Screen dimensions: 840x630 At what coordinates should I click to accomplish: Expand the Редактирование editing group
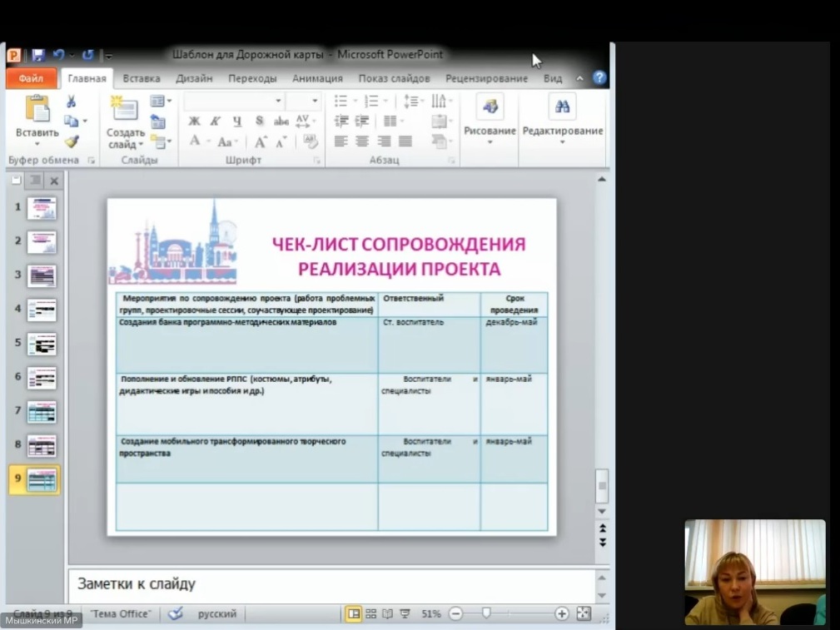tap(563, 120)
